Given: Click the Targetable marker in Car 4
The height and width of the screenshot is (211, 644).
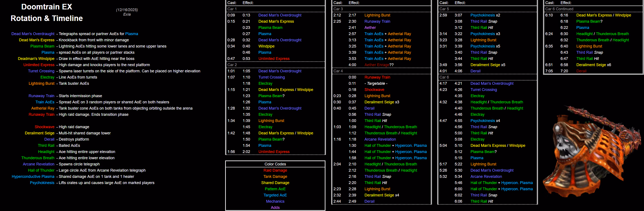Looking at the screenshot, I should pyautogui.click(x=376, y=83).
